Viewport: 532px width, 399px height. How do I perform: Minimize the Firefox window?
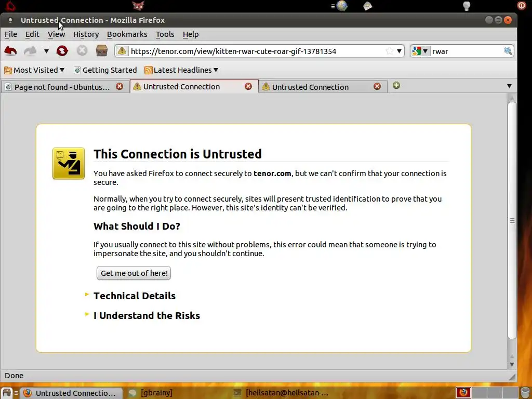click(x=489, y=20)
